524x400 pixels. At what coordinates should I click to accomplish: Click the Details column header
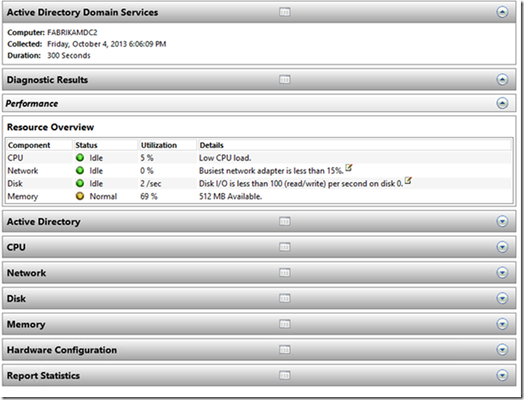[x=355, y=145]
